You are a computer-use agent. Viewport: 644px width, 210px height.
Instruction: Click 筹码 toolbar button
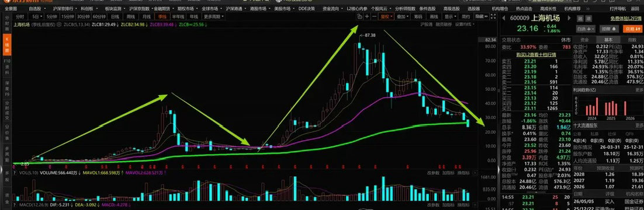click(418, 16)
